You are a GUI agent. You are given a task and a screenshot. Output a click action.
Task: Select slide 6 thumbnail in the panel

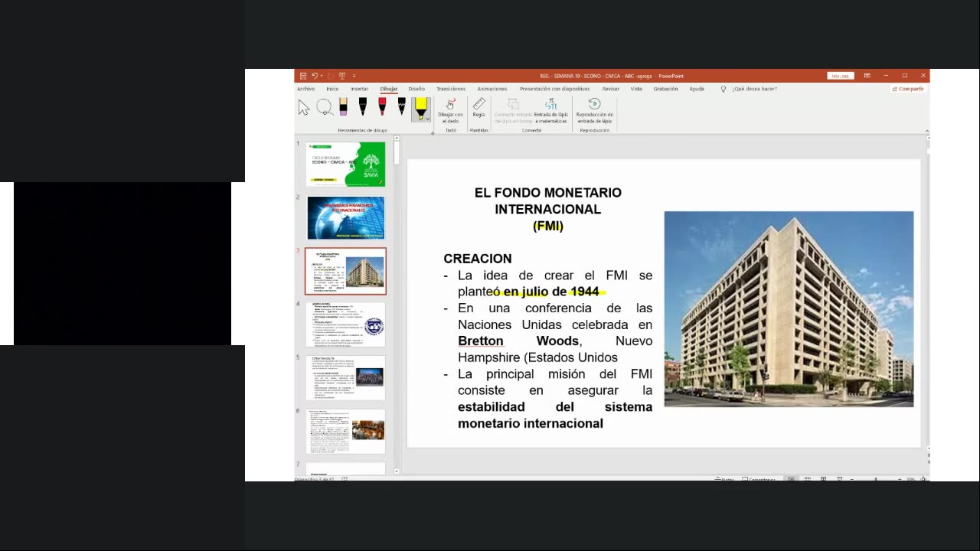pos(346,432)
